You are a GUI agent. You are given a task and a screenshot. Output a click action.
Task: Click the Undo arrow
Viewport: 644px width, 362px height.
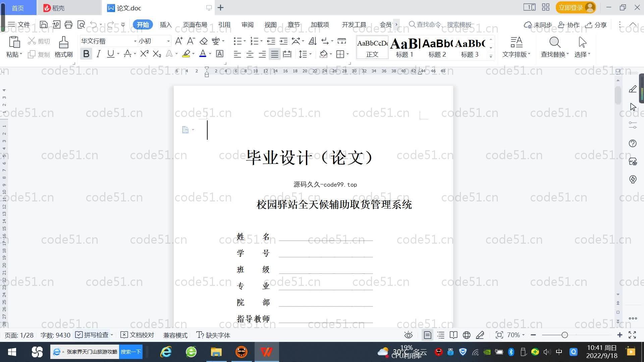[94, 24]
